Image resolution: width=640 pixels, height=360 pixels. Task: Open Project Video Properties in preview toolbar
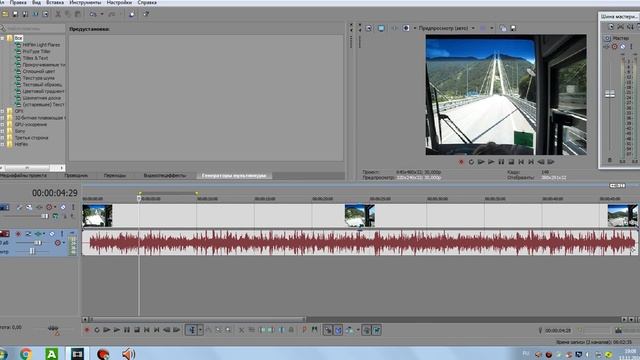pyautogui.click(x=369, y=28)
